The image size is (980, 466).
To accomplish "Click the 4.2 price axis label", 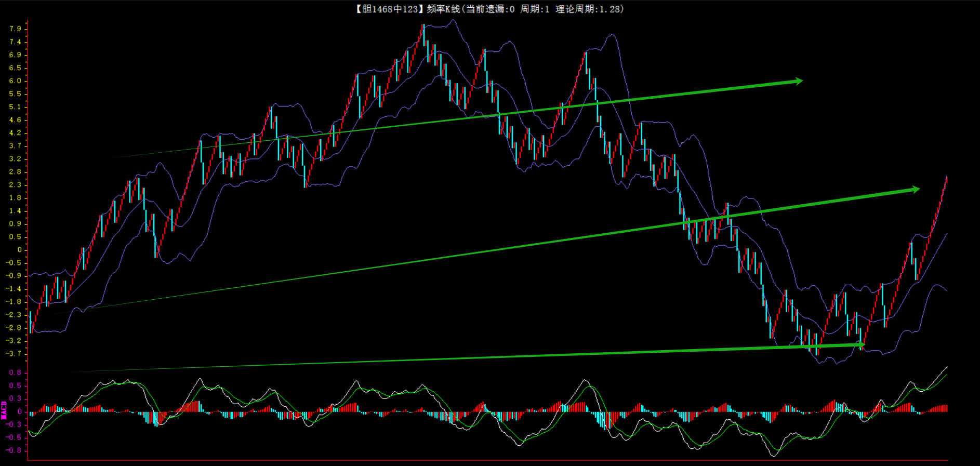I will coord(15,132).
